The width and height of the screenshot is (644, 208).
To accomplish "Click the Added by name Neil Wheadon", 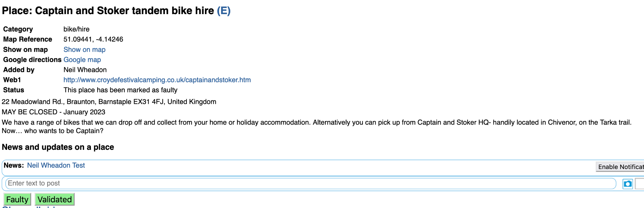I will [85, 70].
